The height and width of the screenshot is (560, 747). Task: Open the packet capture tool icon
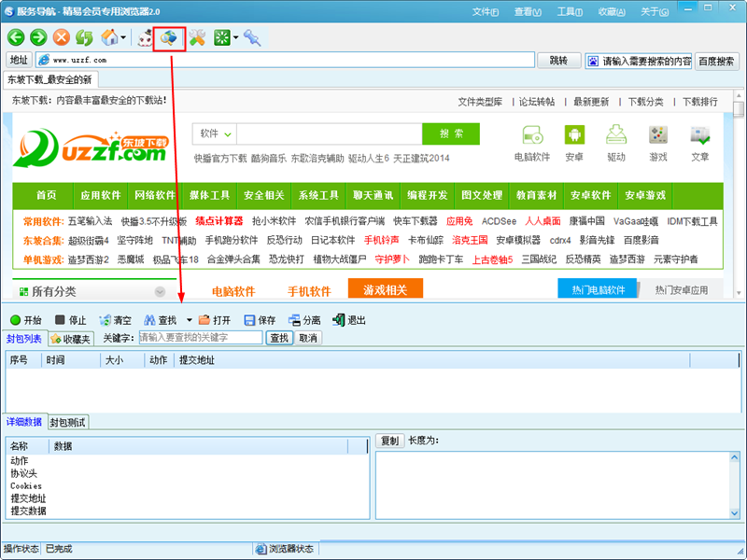(169, 37)
